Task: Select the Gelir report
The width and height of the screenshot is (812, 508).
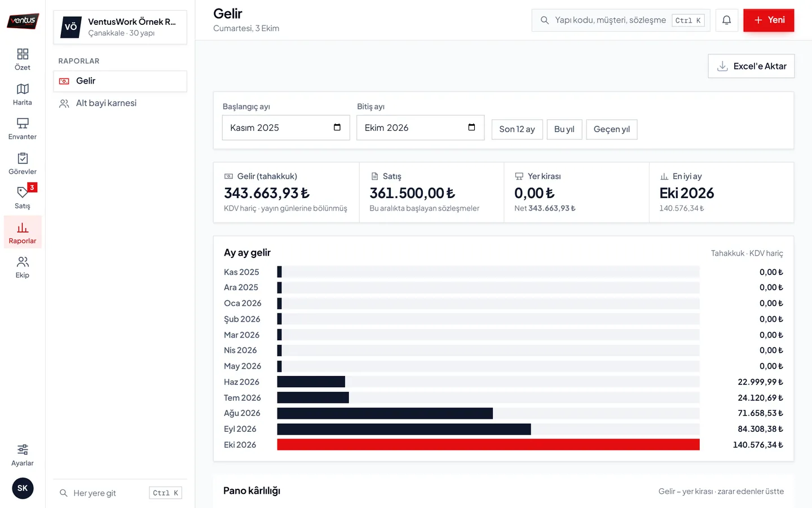Action: click(x=120, y=81)
